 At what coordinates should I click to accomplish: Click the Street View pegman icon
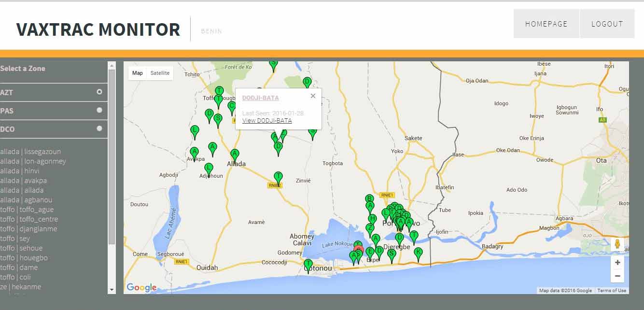click(617, 244)
